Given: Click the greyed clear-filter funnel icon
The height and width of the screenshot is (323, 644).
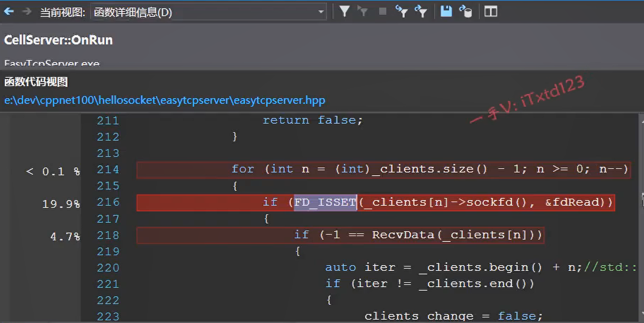Looking at the screenshot, I should (x=363, y=11).
